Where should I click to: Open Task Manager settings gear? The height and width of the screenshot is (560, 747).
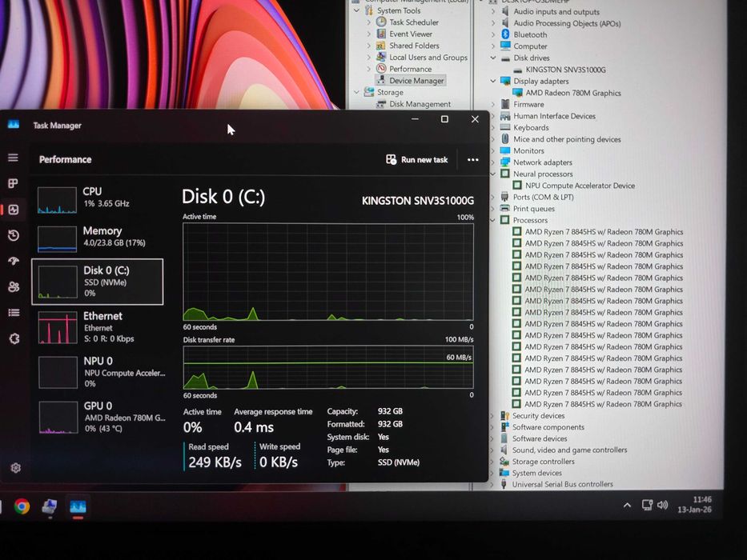(x=15, y=468)
